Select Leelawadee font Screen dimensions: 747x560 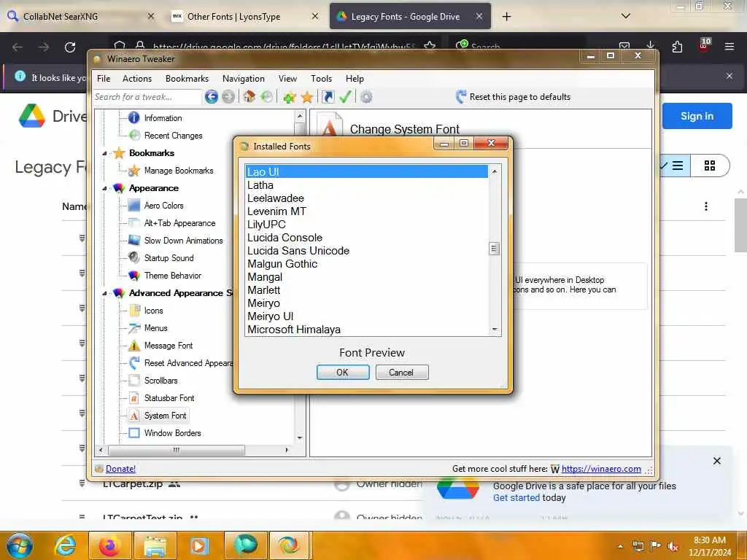pos(366,198)
